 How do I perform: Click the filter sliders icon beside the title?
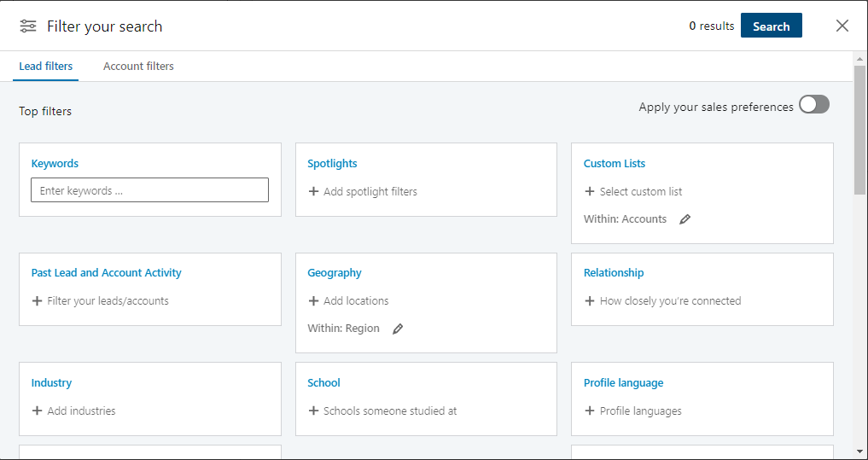pyautogui.click(x=28, y=26)
